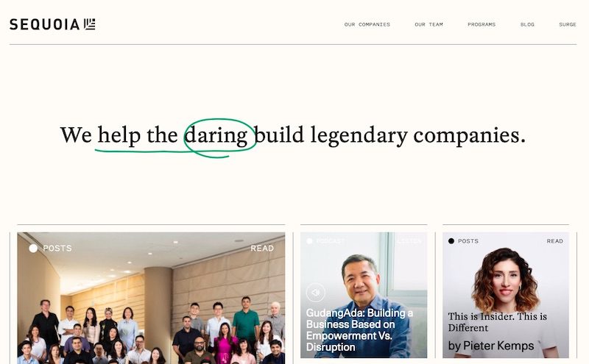Open "This is Insider. This is Different" post
Image resolution: width=589 pixels, height=364 pixels.
498,322
